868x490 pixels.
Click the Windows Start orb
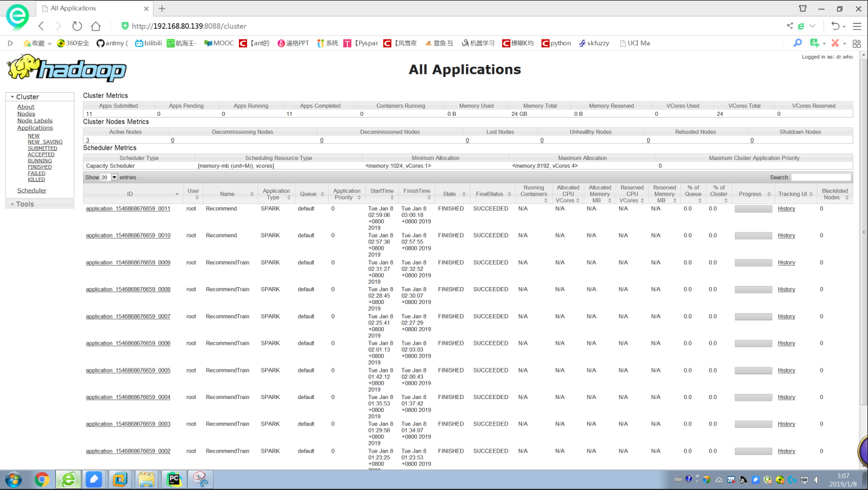point(14,479)
